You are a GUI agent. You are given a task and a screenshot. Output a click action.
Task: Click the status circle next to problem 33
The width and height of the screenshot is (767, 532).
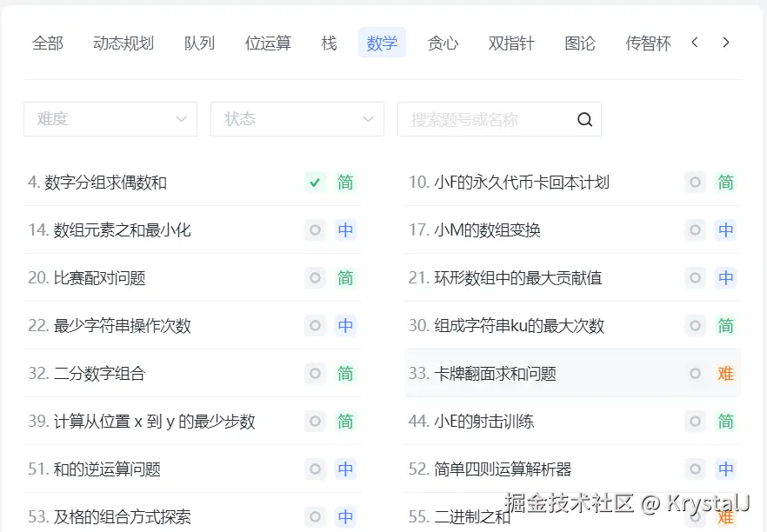click(695, 374)
